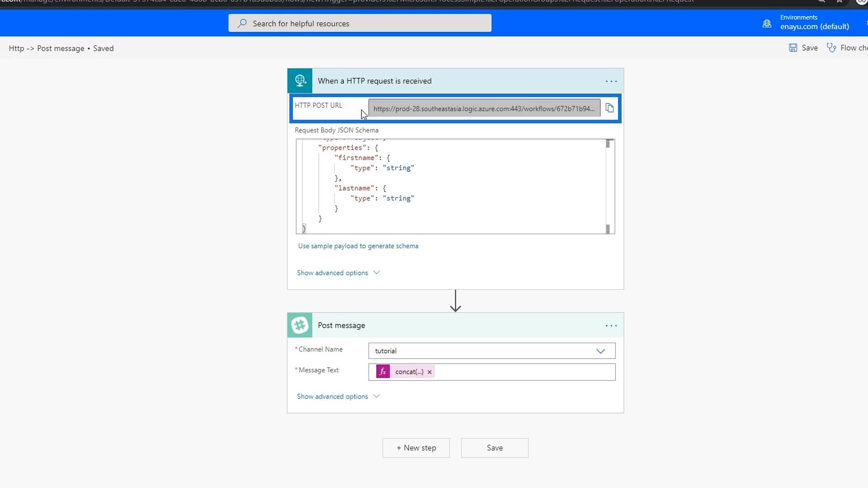Image resolution: width=868 pixels, height=488 pixels.
Task: Copy the HTTP POST URL
Action: pyautogui.click(x=609, y=108)
